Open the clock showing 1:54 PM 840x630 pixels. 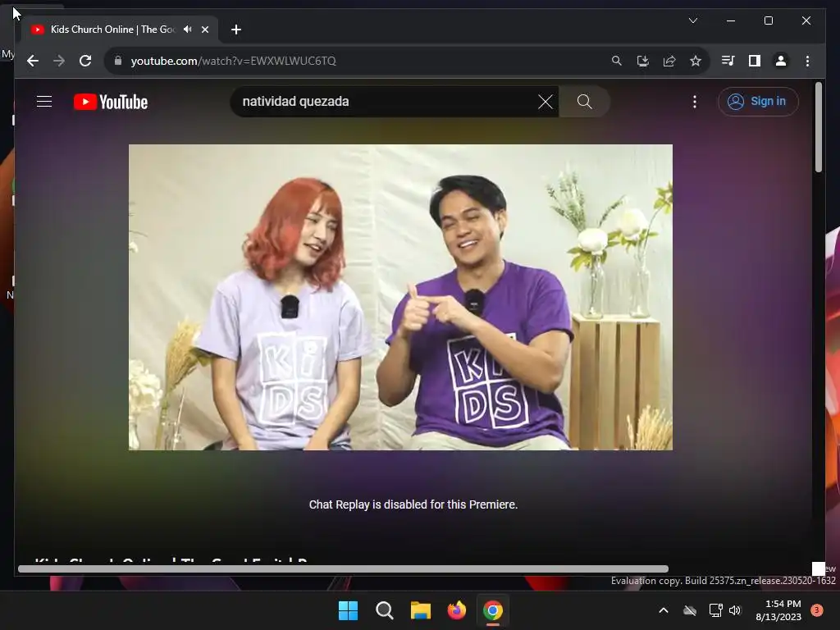point(778,610)
